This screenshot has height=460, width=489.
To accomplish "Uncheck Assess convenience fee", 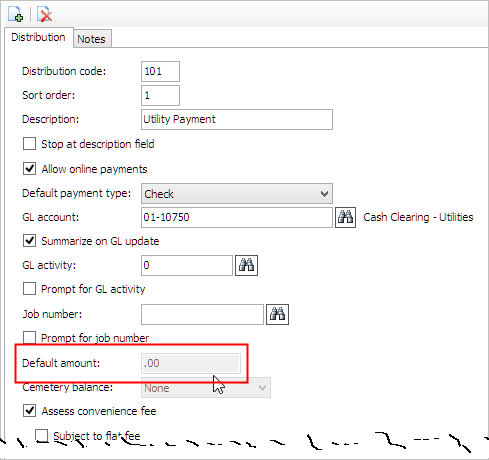I will point(29,411).
